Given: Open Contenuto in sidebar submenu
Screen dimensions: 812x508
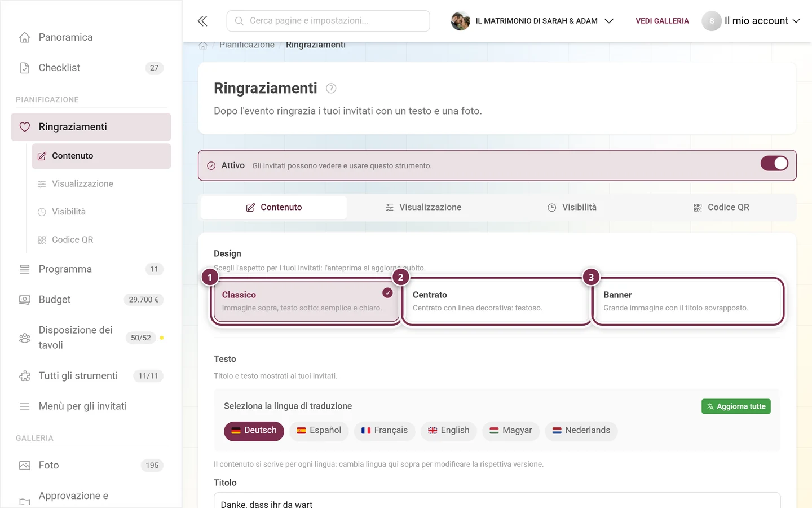Looking at the screenshot, I should [x=101, y=156].
